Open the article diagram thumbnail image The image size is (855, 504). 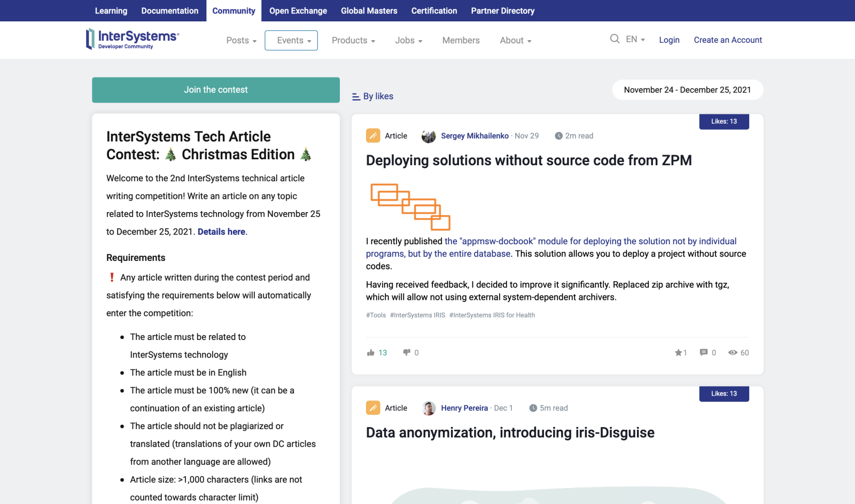(410, 207)
